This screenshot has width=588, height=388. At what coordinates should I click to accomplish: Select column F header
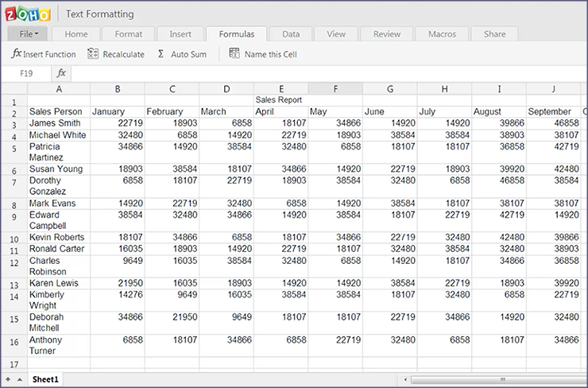(x=335, y=88)
